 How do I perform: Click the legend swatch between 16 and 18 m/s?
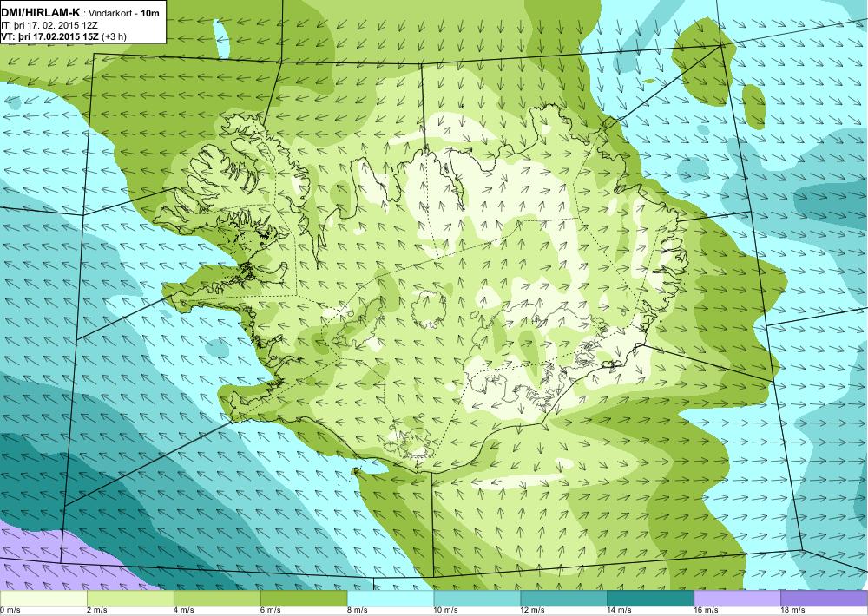click(x=737, y=599)
